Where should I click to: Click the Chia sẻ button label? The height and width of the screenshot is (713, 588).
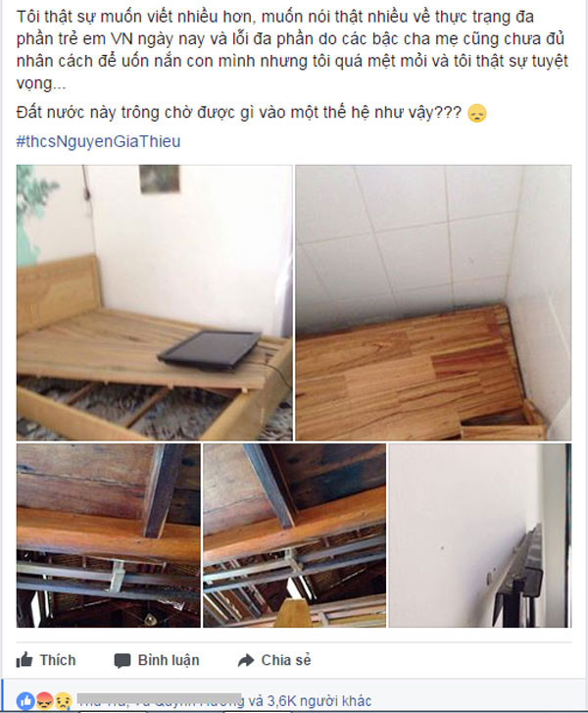pos(286,660)
